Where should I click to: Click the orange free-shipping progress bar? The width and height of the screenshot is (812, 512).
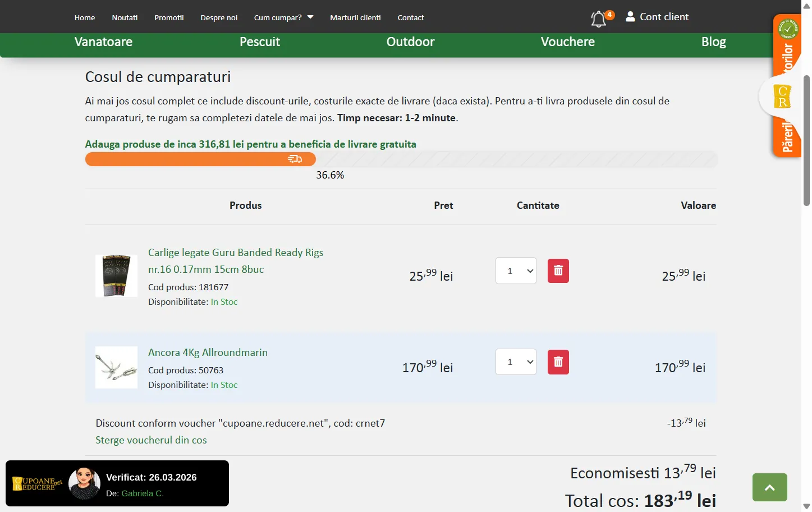tap(200, 159)
